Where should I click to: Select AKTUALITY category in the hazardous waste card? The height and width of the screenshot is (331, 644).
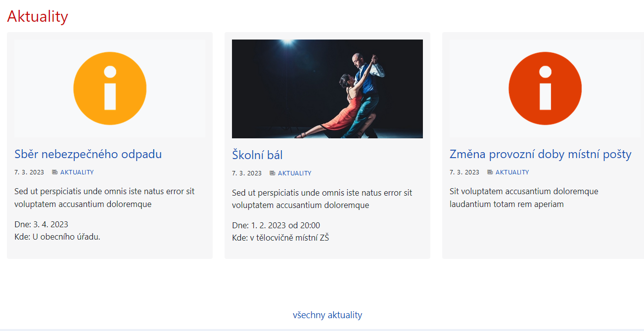click(77, 172)
